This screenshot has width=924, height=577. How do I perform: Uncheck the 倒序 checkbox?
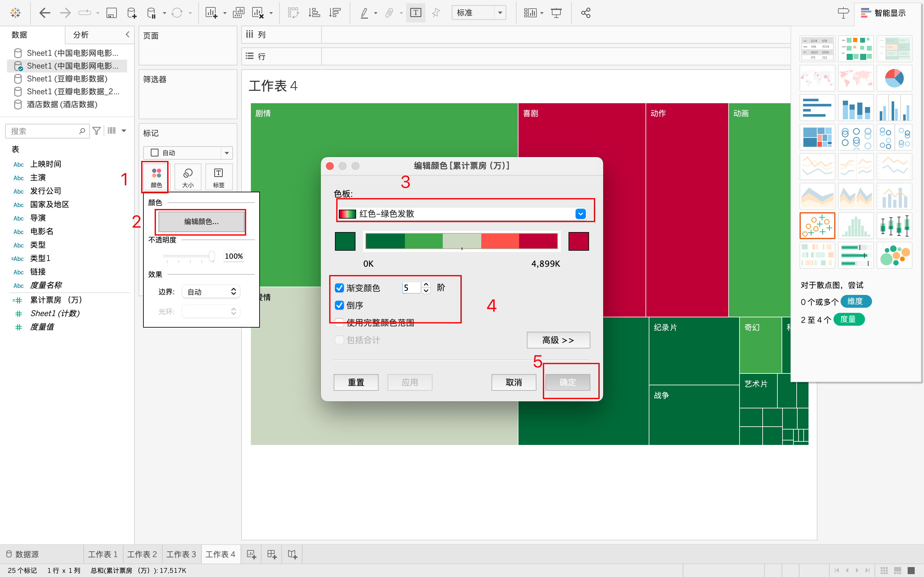[x=339, y=305]
